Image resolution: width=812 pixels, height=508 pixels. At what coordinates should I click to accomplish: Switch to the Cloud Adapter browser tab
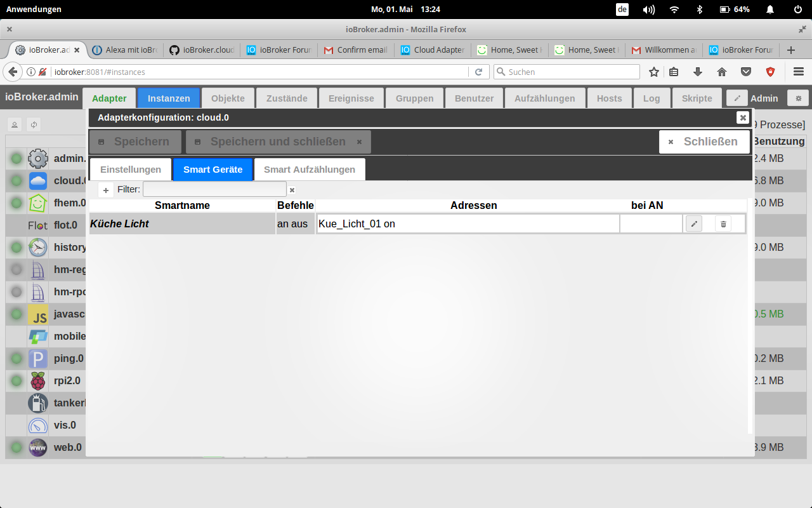[x=433, y=50]
